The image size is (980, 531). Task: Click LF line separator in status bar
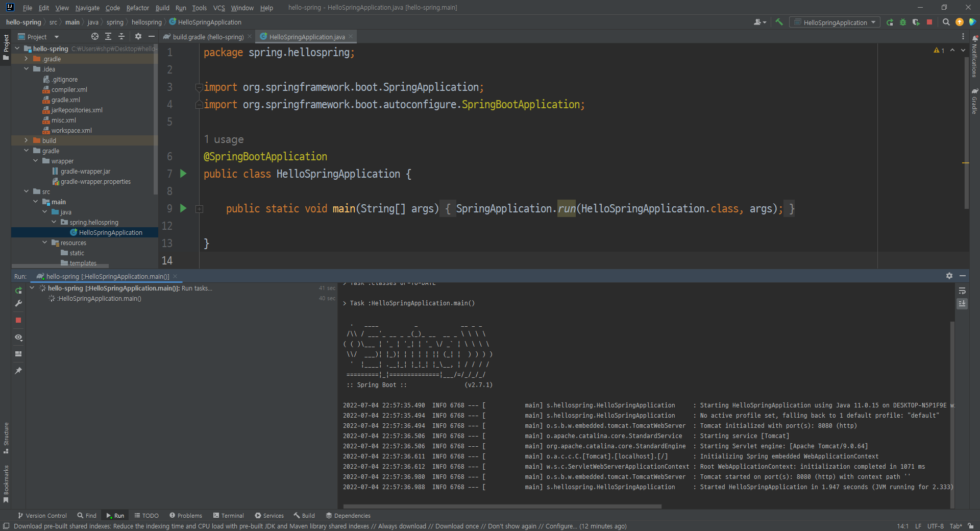point(918,526)
